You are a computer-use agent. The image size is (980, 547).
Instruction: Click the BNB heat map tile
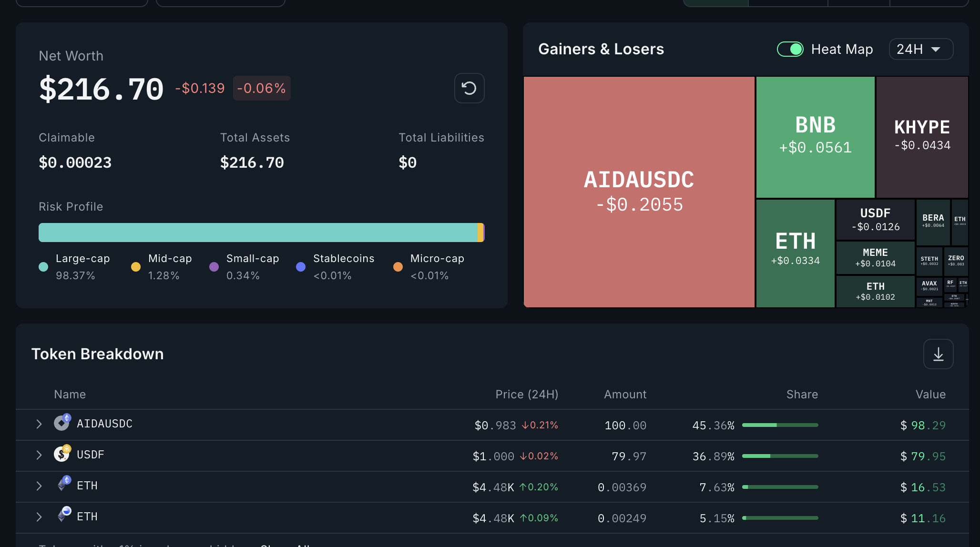815,137
